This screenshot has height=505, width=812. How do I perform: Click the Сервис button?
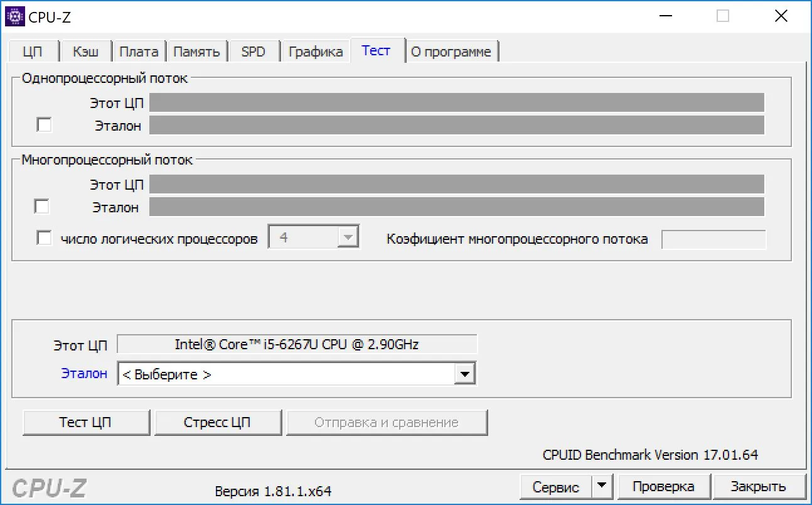tap(556, 486)
